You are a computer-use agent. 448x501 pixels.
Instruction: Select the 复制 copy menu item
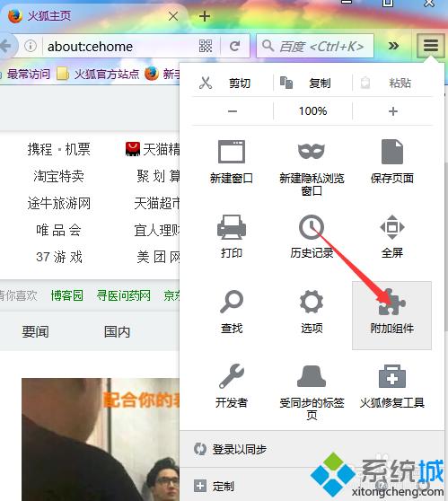[x=312, y=83]
